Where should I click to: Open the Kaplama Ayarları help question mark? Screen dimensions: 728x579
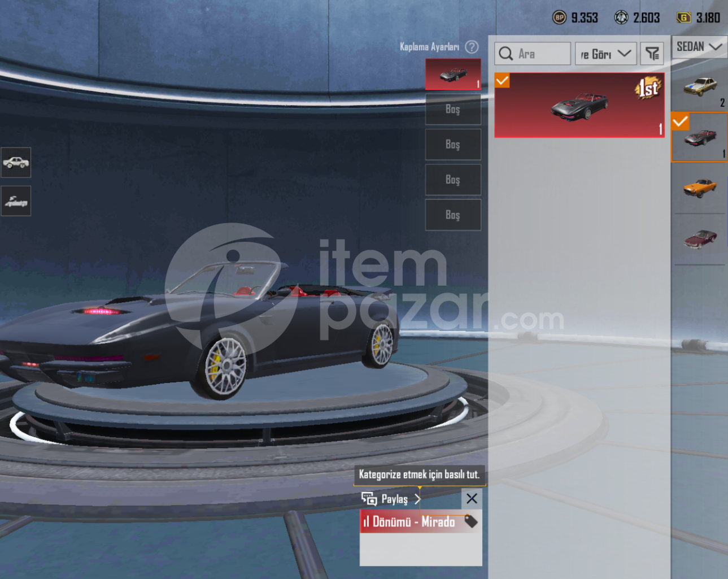click(x=472, y=47)
